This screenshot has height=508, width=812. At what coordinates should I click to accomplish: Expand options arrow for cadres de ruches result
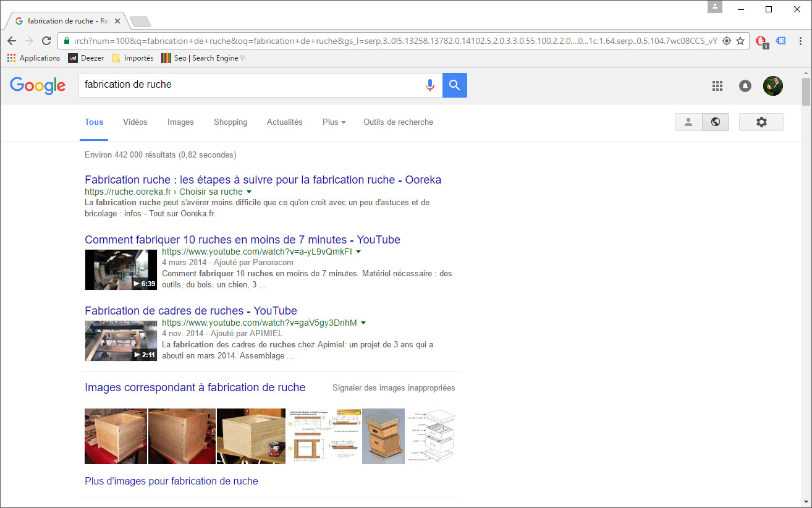pos(363,323)
